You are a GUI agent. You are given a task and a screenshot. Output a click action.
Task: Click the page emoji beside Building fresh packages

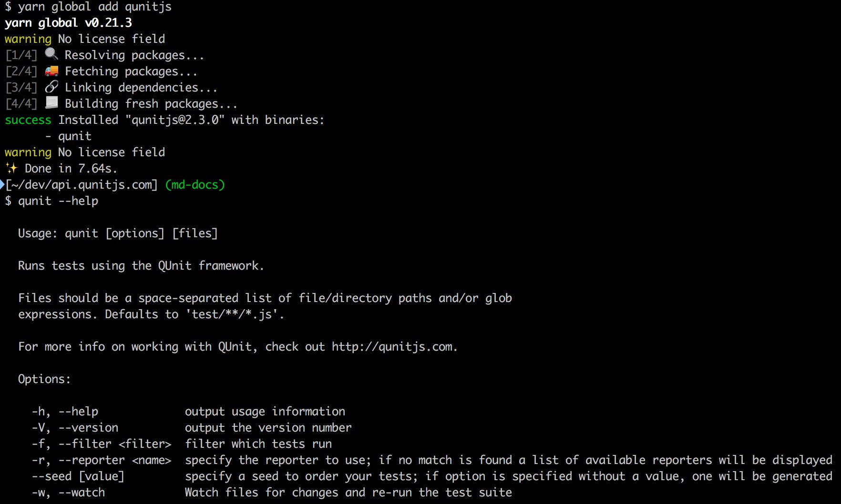pyautogui.click(x=51, y=103)
